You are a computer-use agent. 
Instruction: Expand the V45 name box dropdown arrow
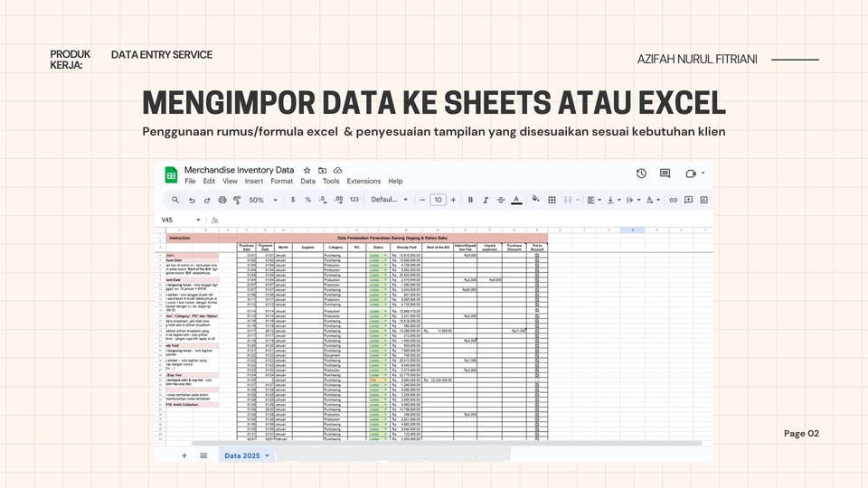pos(198,220)
